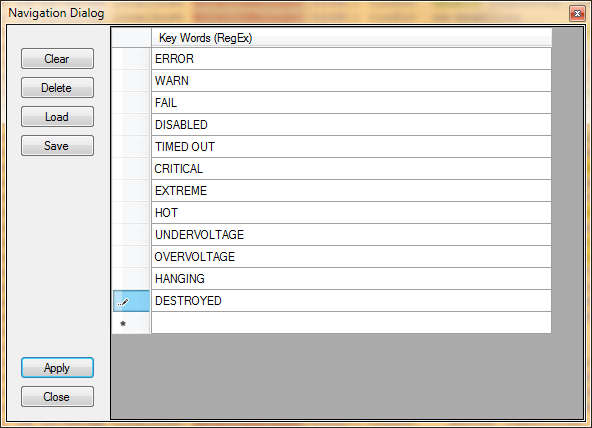Select the UNDERVOLTAGE keyword cell

(351, 235)
